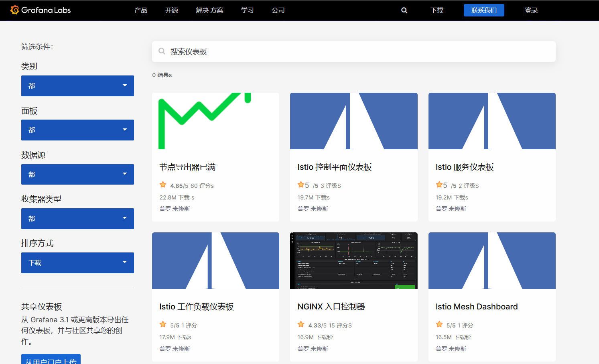Click the 4.85/5 60 评分 rating text
Viewport: 599px width, 364px height.
tap(192, 186)
